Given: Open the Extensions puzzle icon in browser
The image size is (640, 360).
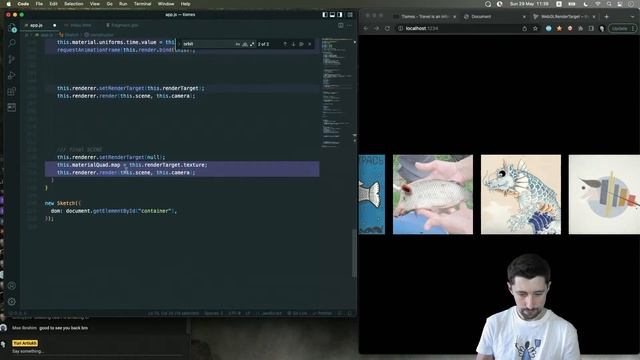Looking at the screenshot, I should [x=580, y=29].
